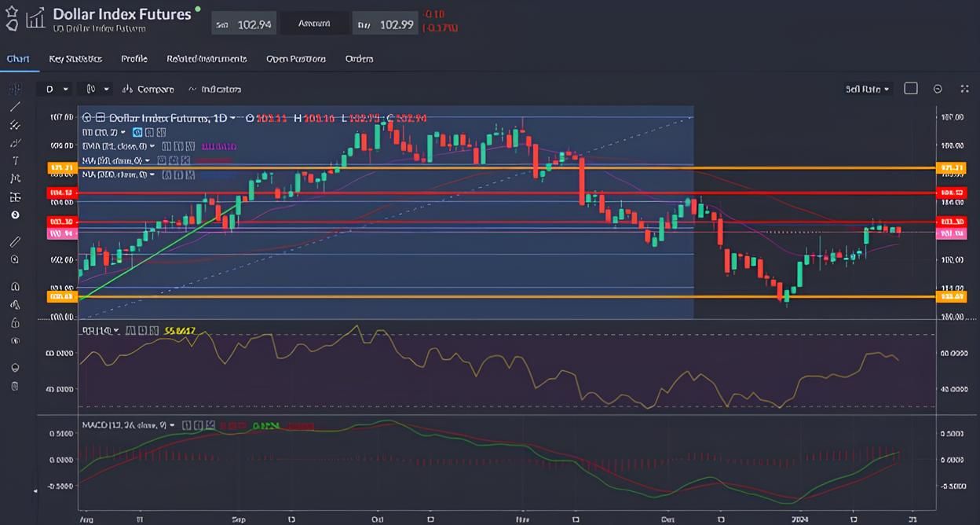Screen dimensions: 980x525
Task: Click the bar chart logo beside the title
Action: [35, 18]
